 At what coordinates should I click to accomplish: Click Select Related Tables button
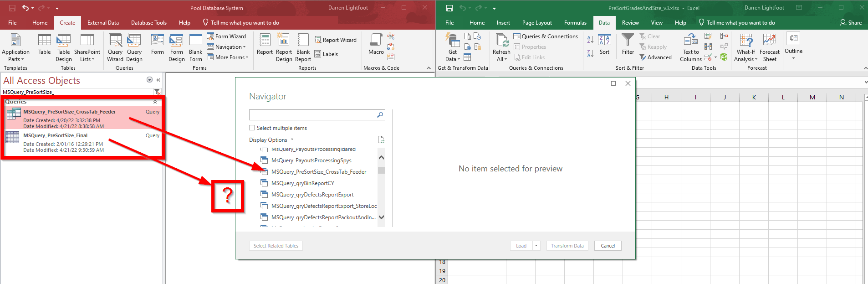tap(276, 246)
